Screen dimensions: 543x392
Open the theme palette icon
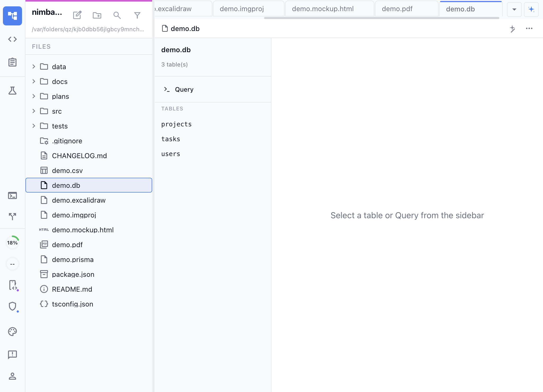(12, 332)
